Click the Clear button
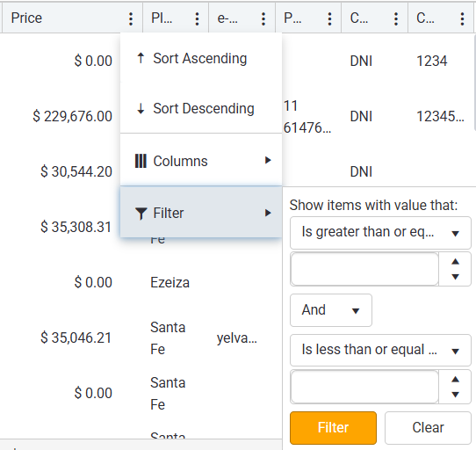 point(428,428)
